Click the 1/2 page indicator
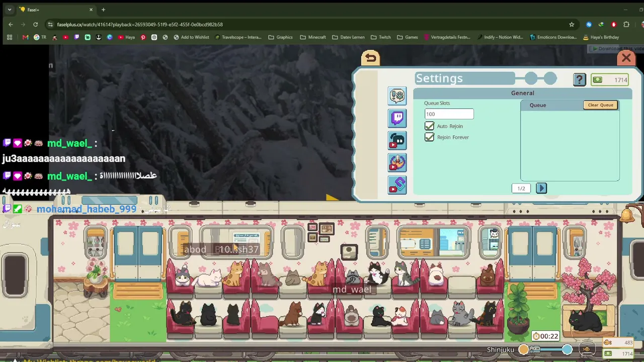The image size is (644, 362). (521, 189)
